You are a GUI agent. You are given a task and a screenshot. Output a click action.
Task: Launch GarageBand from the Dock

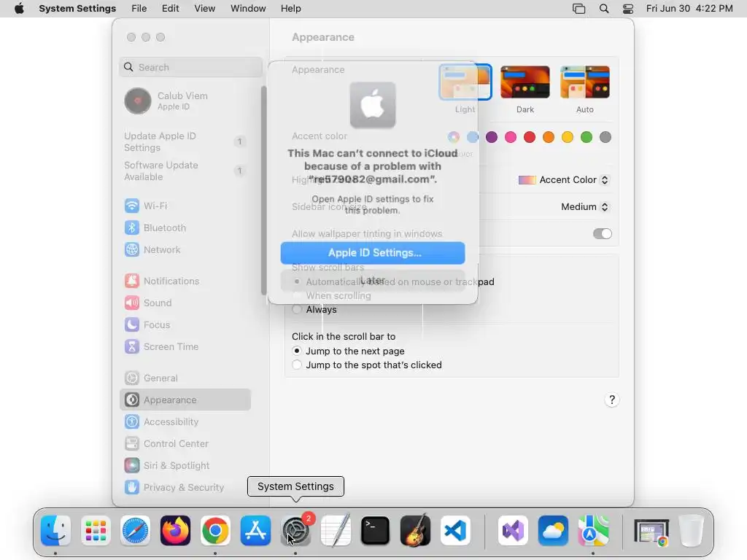pyautogui.click(x=415, y=531)
